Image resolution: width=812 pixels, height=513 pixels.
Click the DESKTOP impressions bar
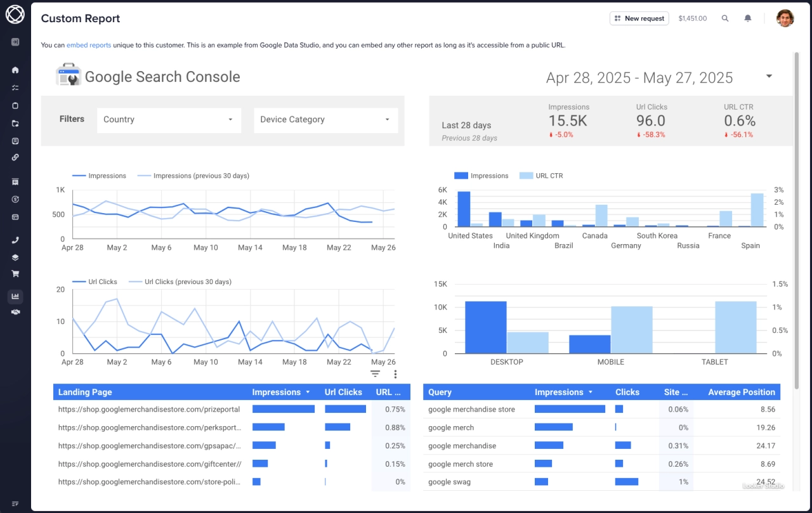click(486, 327)
